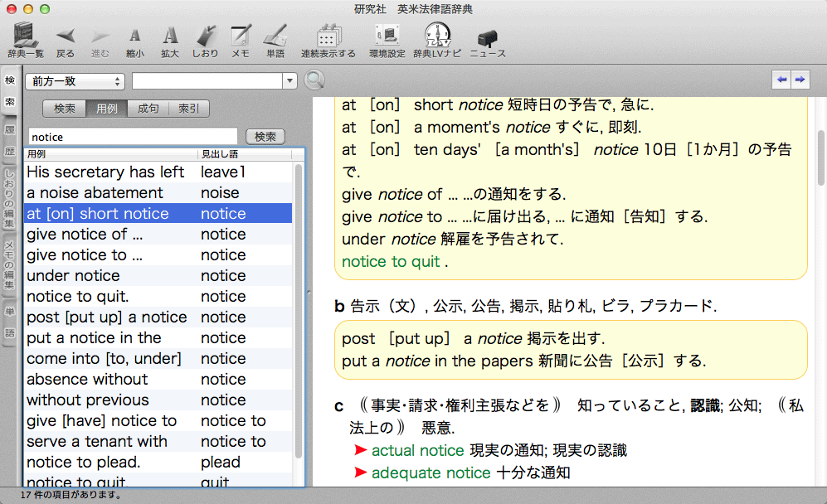Open the メモ memo icon
Screen dimensions: 827x504
[240, 36]
